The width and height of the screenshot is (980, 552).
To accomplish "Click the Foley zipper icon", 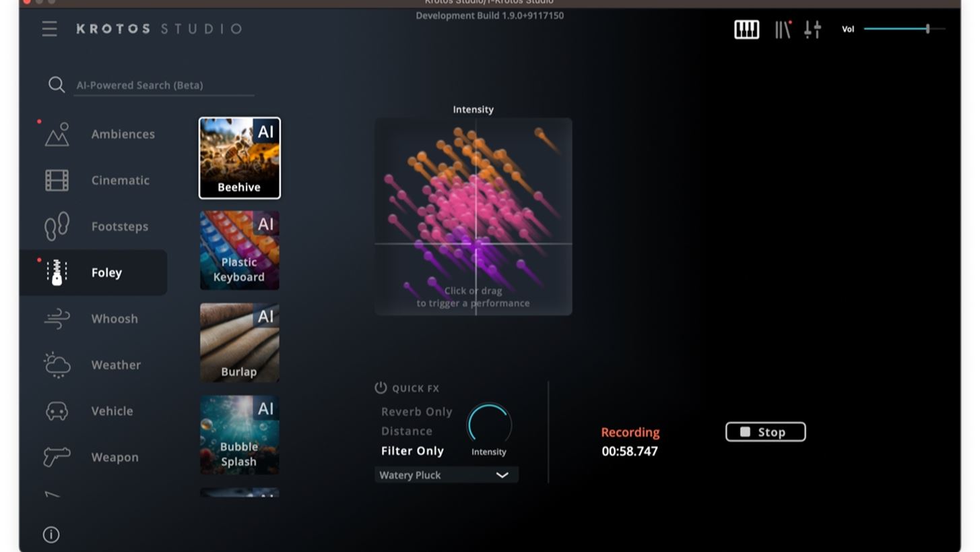I will point(57,272).
